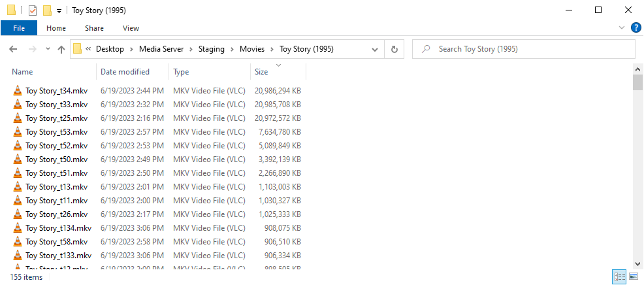Click the Help question mark icon
The image size is (644, 285).
click(x=635, y=28)
